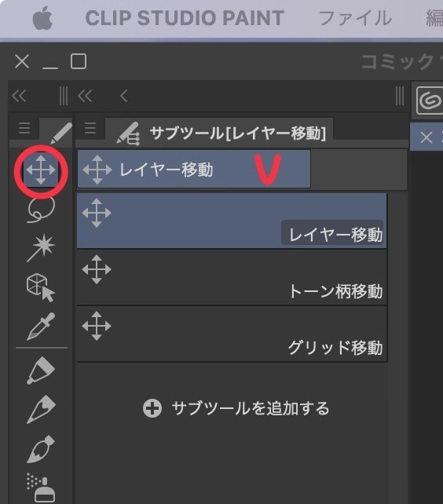Open the CLIP STUDIO PAINT app menu
The width and height of the screenshot is (443, 504).
[185, 18]
